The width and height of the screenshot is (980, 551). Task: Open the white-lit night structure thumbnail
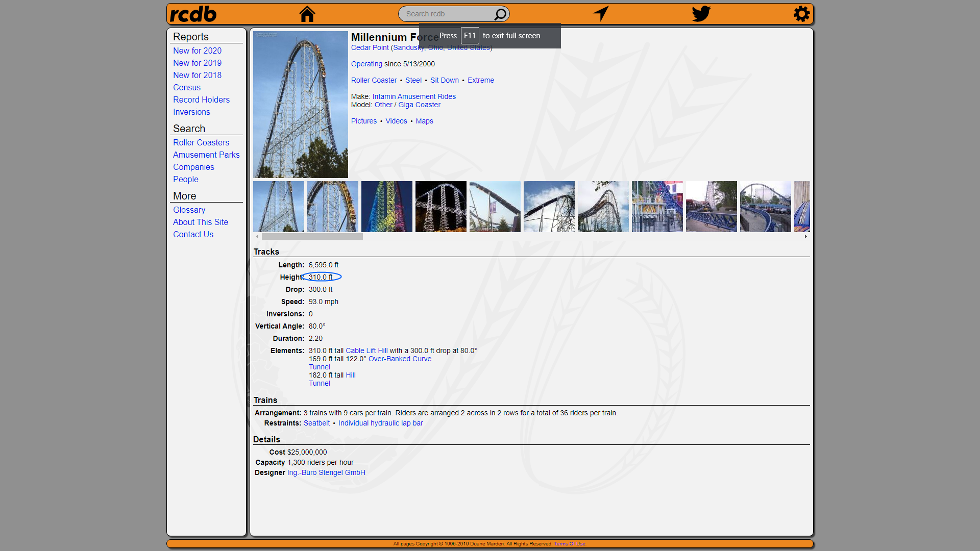click(441, 207)
